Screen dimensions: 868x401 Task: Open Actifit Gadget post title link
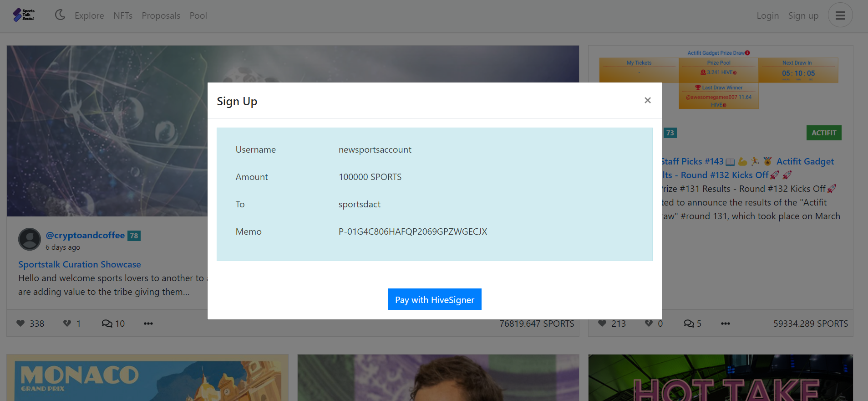[x=748, y=168]
